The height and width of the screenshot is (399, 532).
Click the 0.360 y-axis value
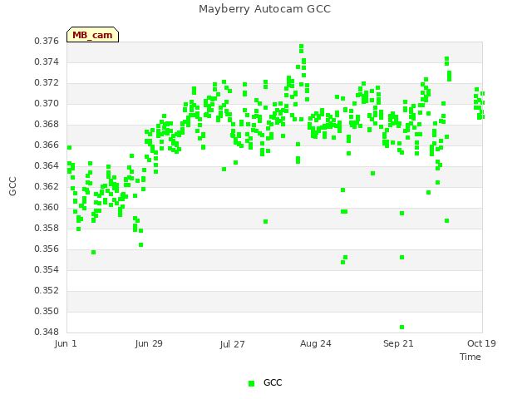(47, 207)
